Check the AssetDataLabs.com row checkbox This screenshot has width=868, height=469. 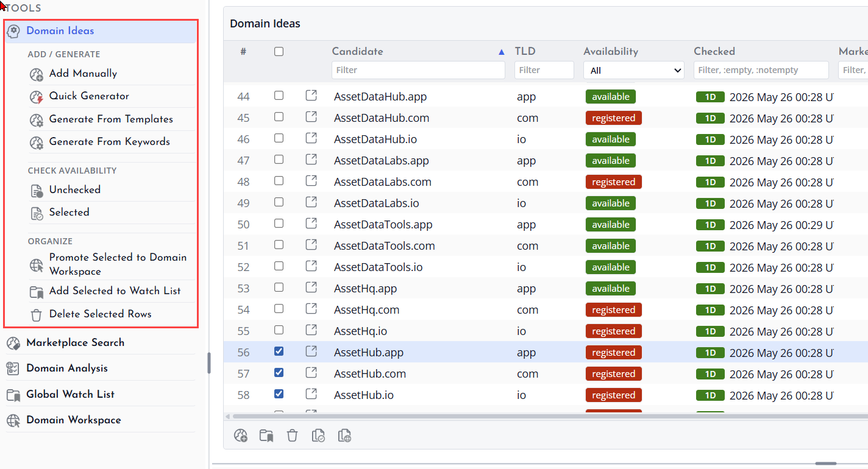[279, 181]
